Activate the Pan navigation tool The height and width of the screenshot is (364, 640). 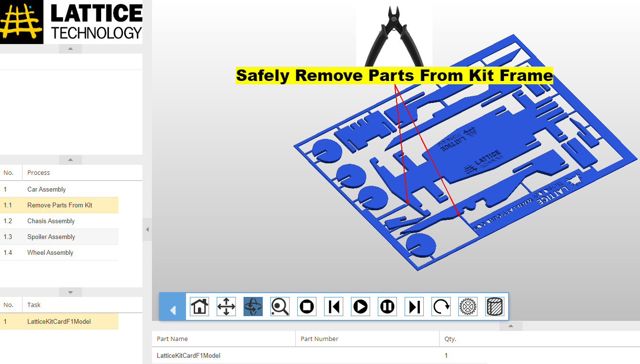click(226, 307)
